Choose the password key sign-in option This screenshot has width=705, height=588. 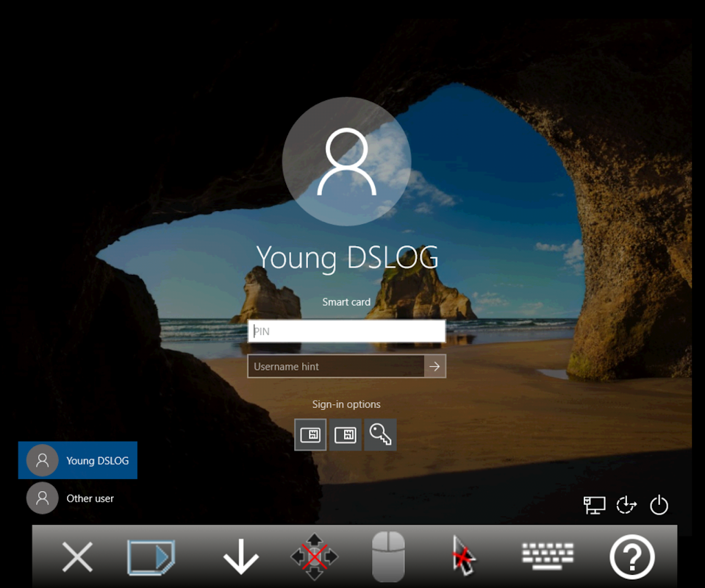click(x=380, y=434)
